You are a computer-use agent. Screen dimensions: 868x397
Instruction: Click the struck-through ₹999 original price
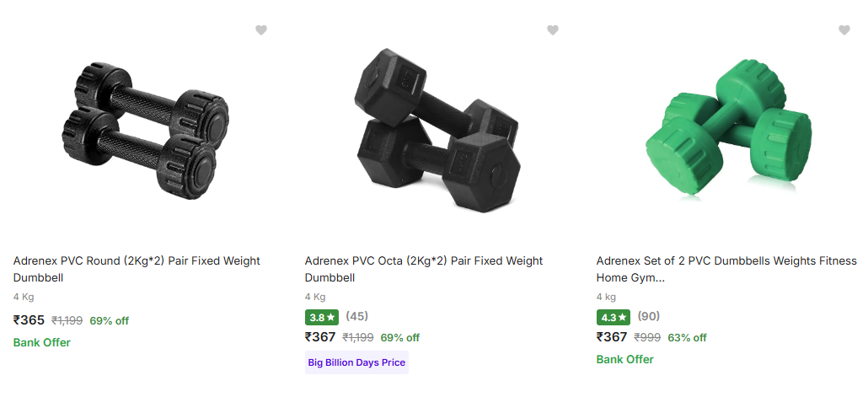click(647, 337)
